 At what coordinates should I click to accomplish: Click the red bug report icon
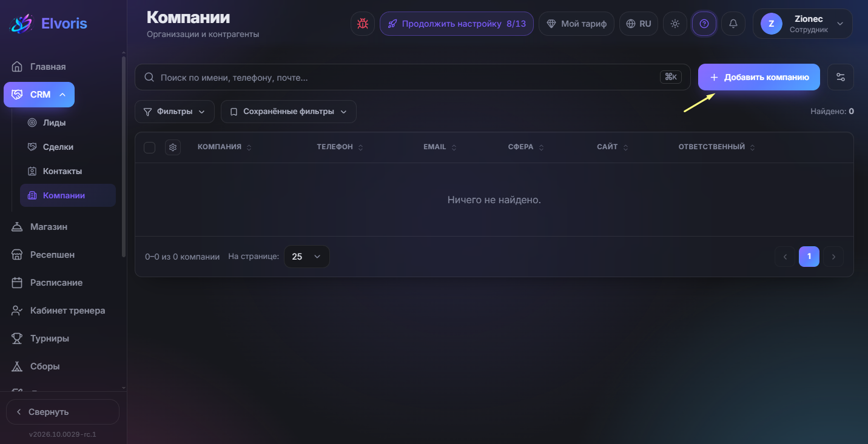(363, 24)
